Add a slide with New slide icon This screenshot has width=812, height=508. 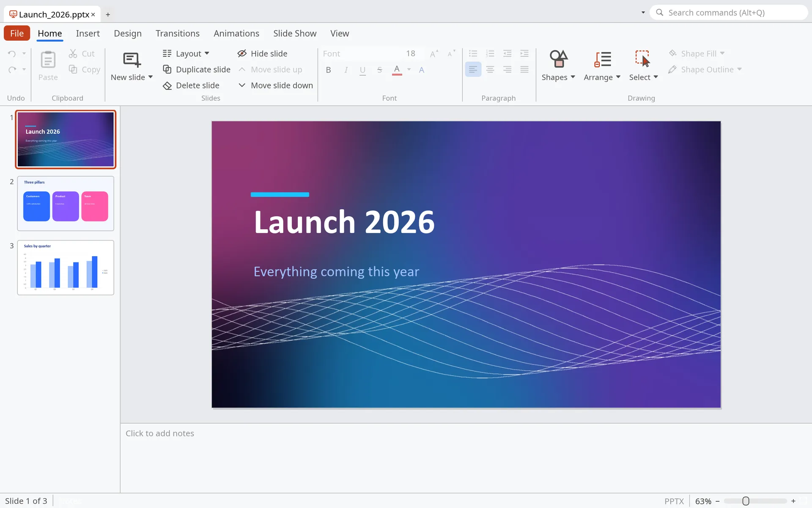pos(132,60)
